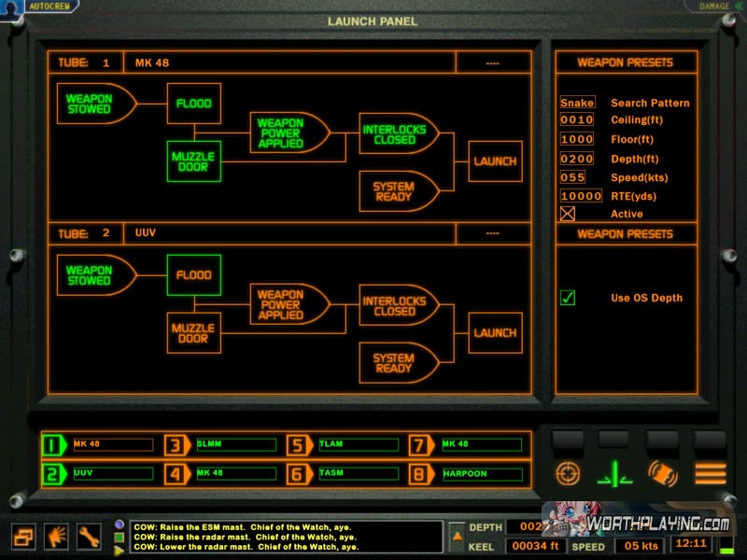Click the stacked windows station icon

click(24, 536)
